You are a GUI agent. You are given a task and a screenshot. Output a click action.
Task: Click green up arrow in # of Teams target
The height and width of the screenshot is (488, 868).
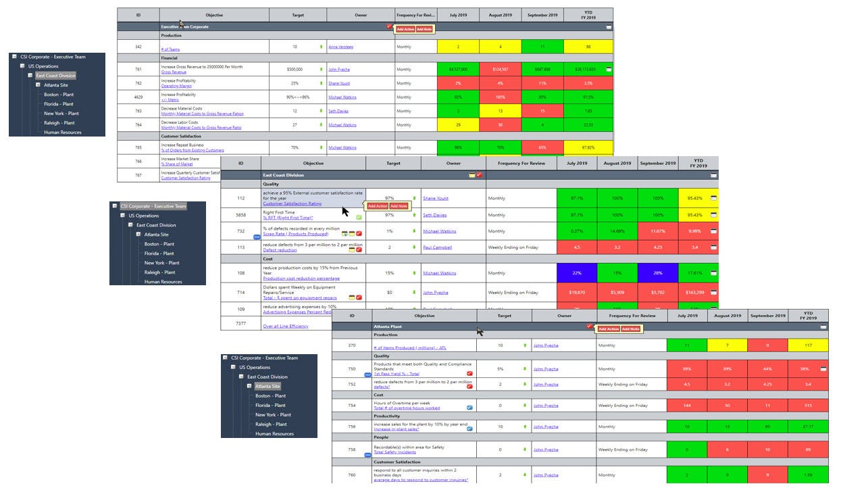coord(322,47)
